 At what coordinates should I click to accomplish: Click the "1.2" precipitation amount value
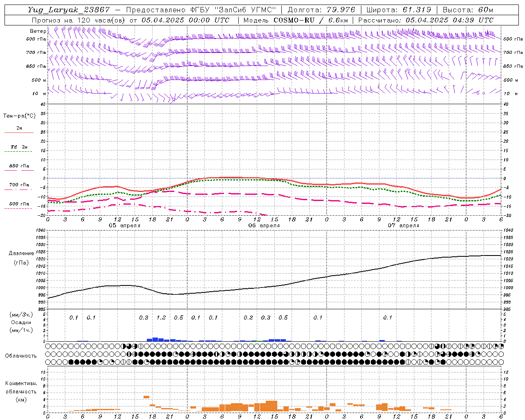pyautogui.click(x=161, y=317)
